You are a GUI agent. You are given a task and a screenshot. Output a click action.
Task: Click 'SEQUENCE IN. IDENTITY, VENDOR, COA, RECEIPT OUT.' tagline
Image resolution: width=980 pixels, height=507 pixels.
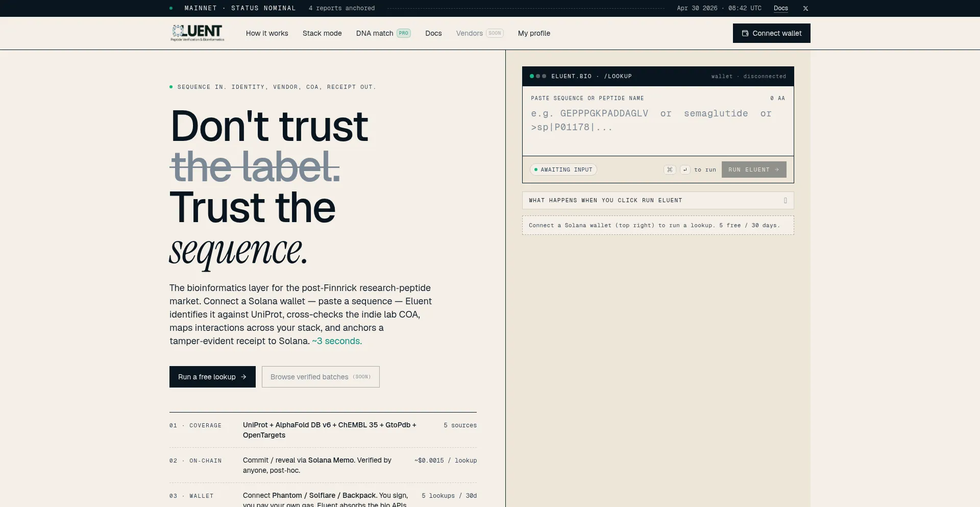pyautogui.click(x=277, y=87)
